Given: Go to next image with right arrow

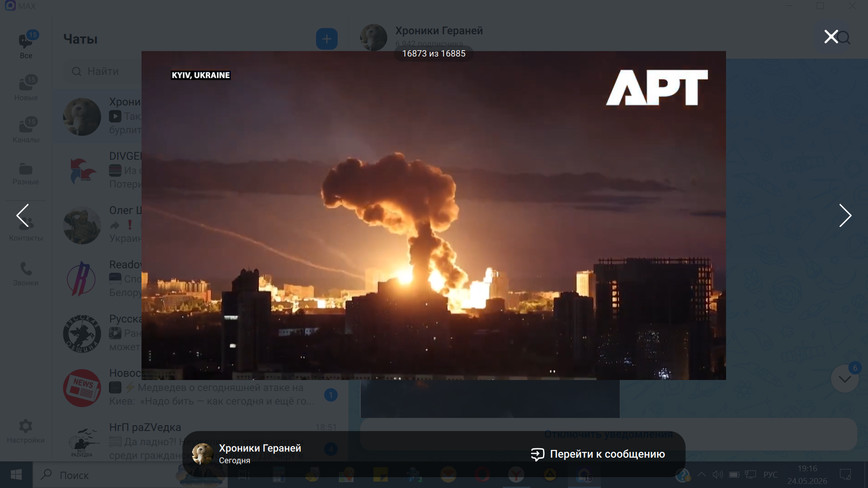Looking at the screenshot, I should [845, 216].
